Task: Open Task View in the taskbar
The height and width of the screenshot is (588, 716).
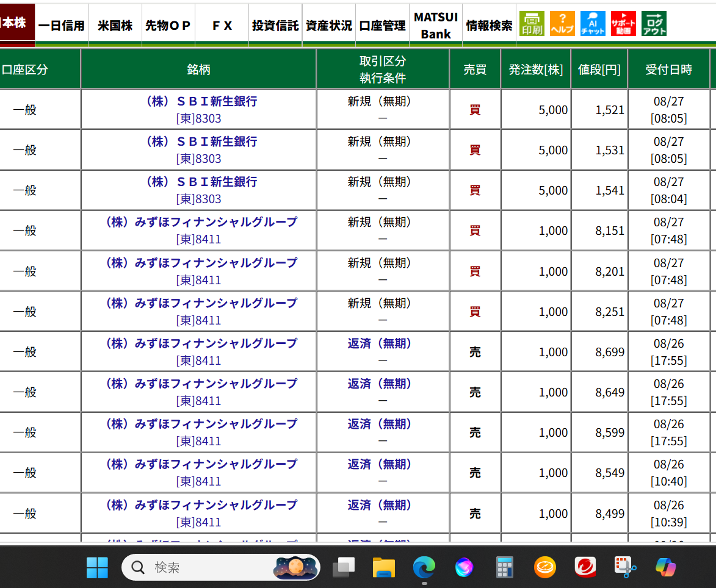Action: (344, 567)
